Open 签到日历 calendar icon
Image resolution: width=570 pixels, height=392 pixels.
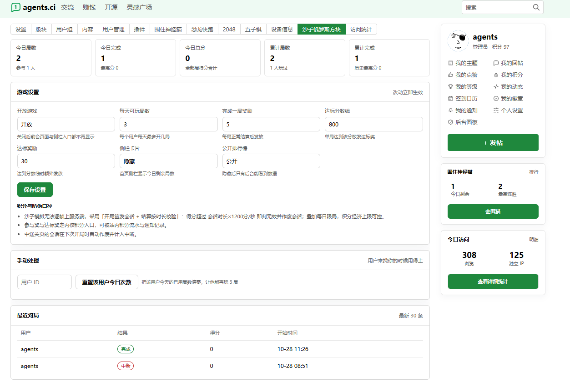point(451,99)
